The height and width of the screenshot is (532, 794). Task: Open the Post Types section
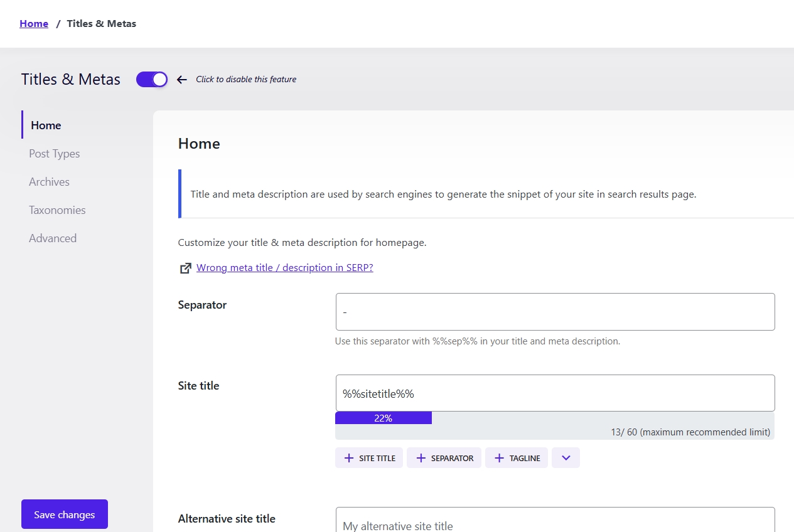click(x=55, y=154)
